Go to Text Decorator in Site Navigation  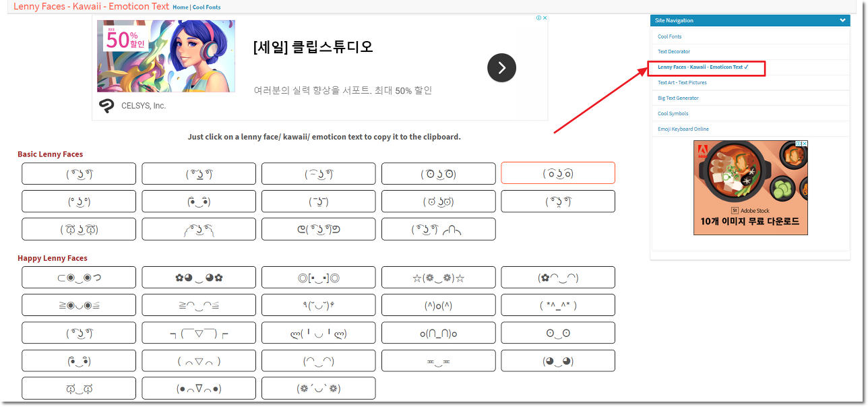pos(674,52)
